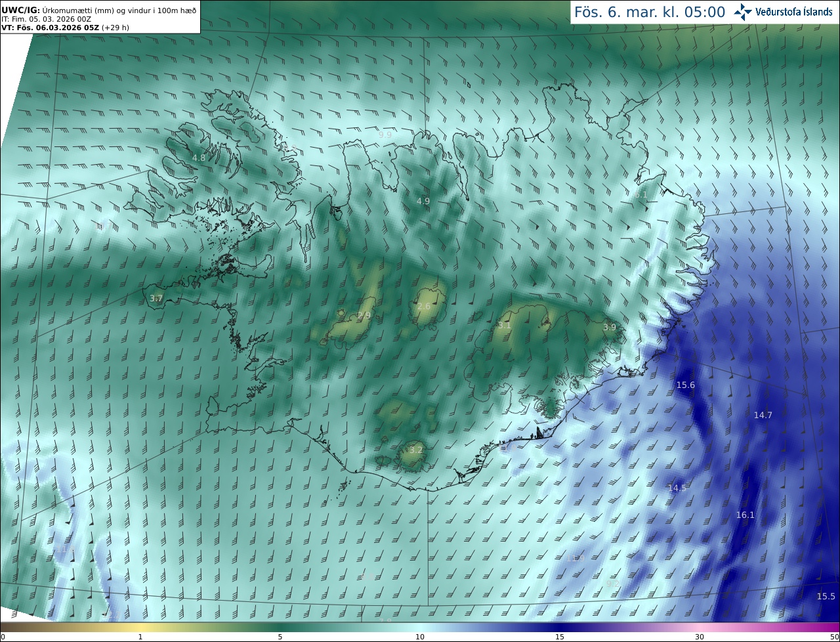Click the 6.1 value in northeast Iceland
The image size is (840, 642).
point(641,195)
